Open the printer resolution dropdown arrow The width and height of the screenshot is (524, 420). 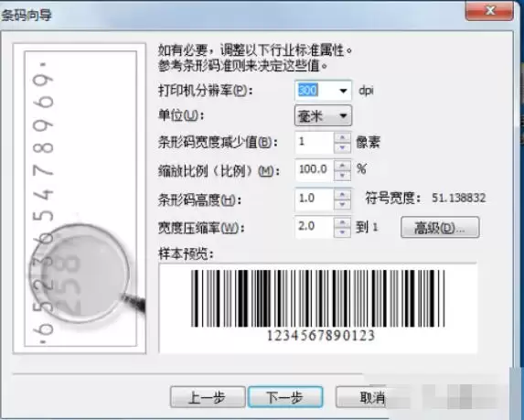[343, 91]
